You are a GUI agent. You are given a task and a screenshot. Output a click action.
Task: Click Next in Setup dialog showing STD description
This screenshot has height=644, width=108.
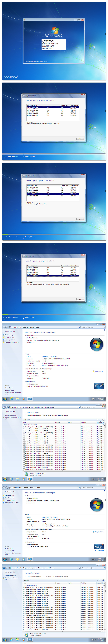[80, 139]
